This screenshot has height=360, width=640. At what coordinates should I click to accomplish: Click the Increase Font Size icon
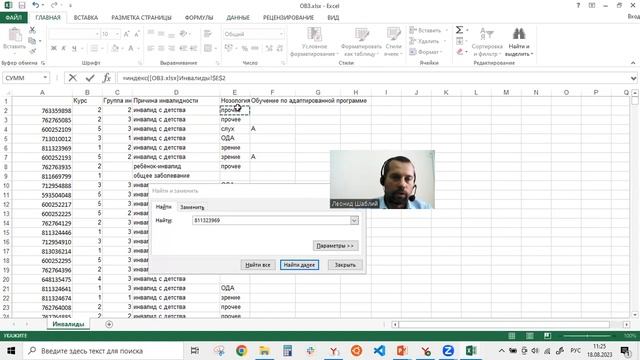127,34
